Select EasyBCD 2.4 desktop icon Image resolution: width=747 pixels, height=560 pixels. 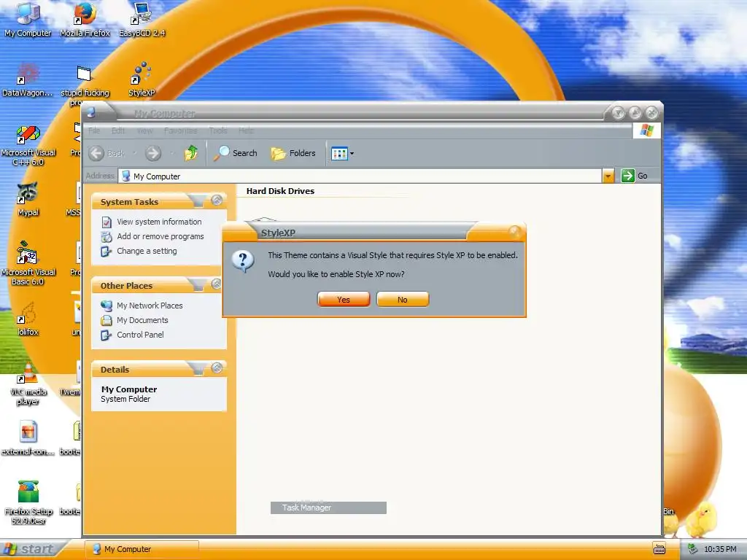142,20
